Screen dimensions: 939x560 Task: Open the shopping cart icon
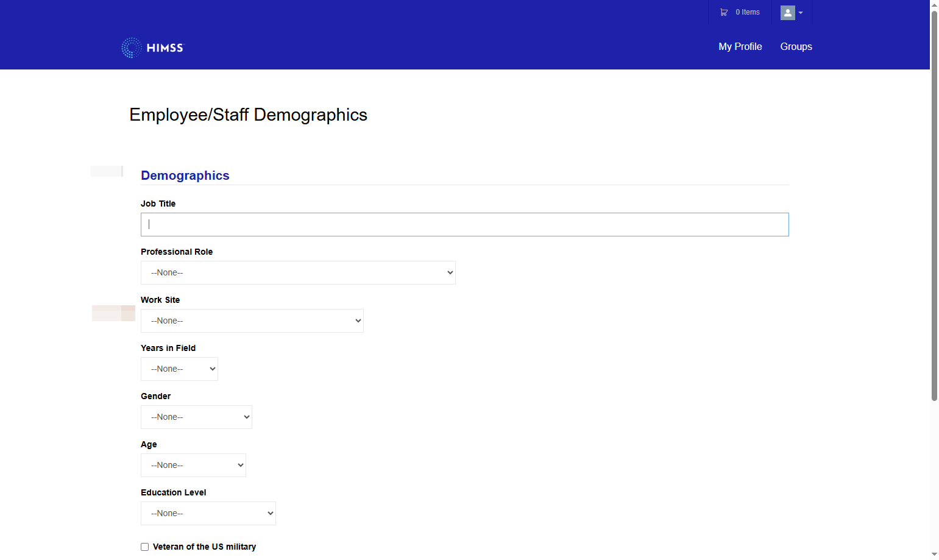tap(724, 12)
